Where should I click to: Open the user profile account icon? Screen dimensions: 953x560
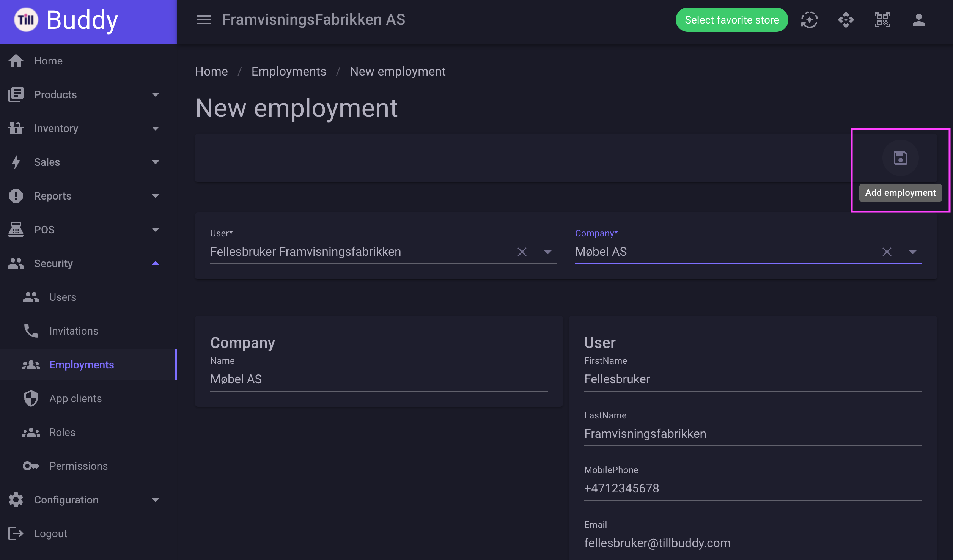click(918, 20)
